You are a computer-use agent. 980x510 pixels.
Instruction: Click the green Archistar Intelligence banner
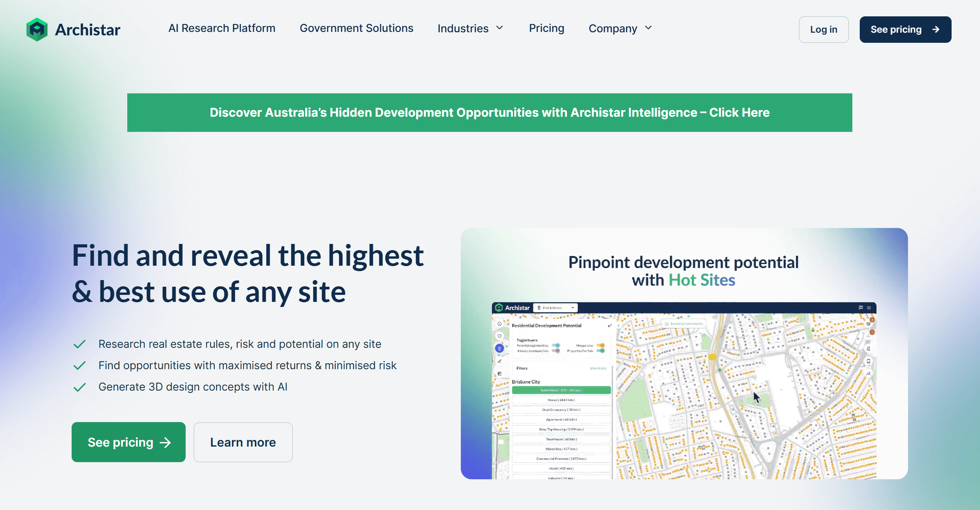point(490,112)
